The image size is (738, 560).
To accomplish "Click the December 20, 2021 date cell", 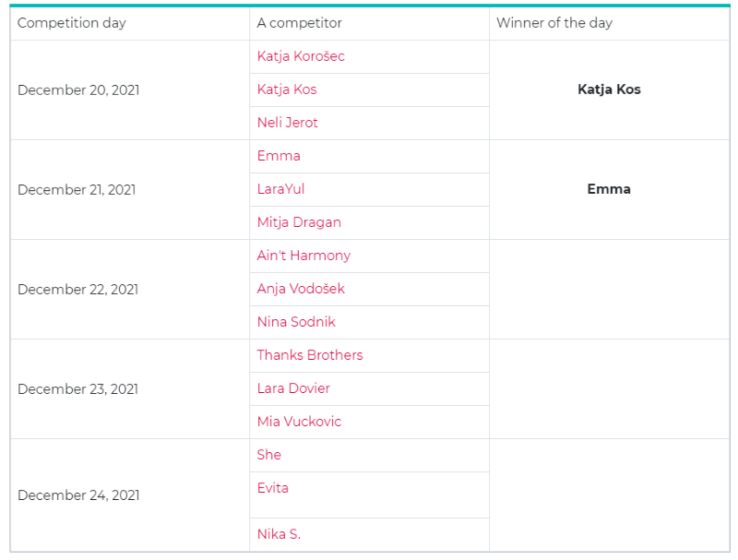I will 78,90.
